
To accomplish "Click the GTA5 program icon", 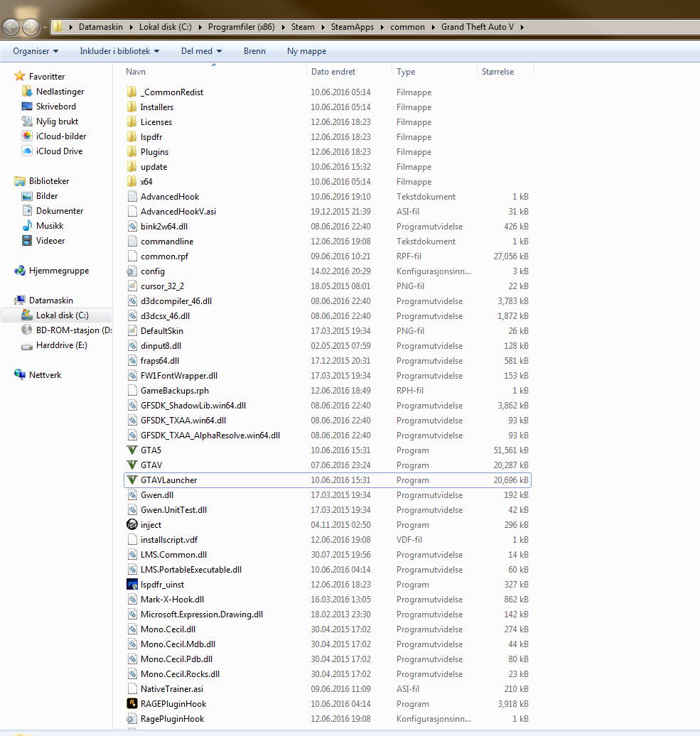I will [x=132, y=450].
